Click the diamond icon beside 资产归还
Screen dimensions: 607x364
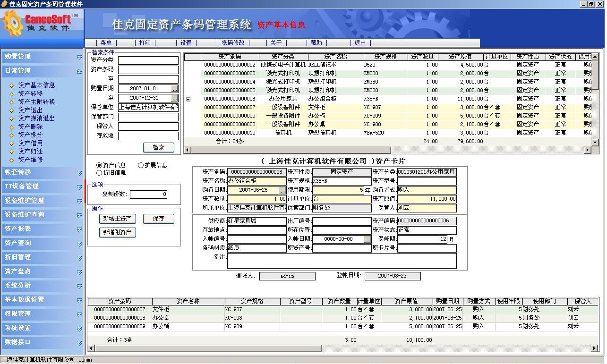(x=12, y=152)
